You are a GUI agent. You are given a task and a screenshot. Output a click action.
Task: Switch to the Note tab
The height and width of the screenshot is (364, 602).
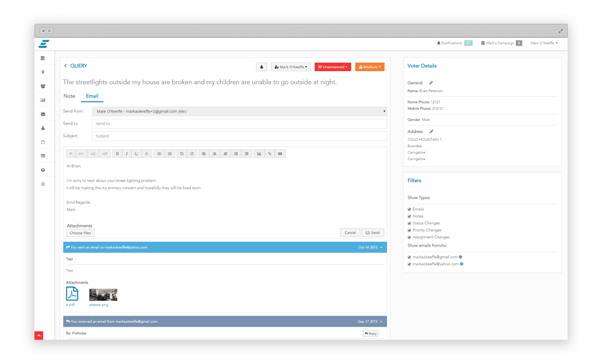[69, 96]
